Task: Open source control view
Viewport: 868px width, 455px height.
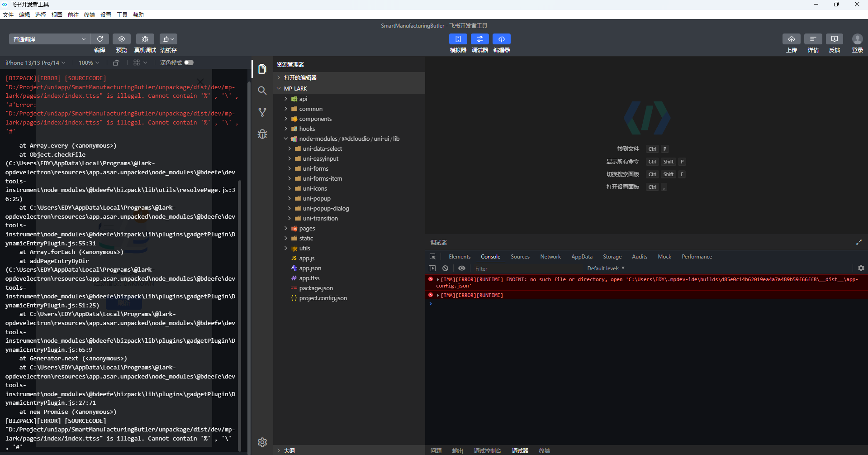Action: click(262, 112)
